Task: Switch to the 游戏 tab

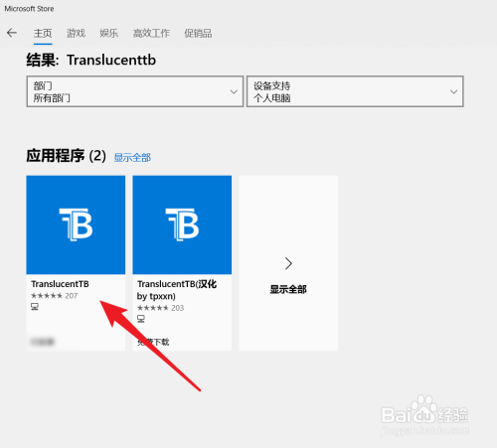Action: coord(76,33)
